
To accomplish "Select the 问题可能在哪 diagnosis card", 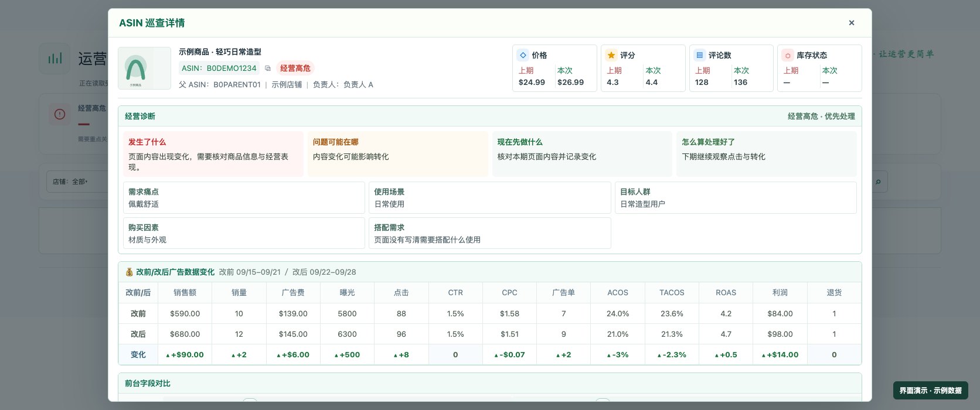I will click(398, 154).
